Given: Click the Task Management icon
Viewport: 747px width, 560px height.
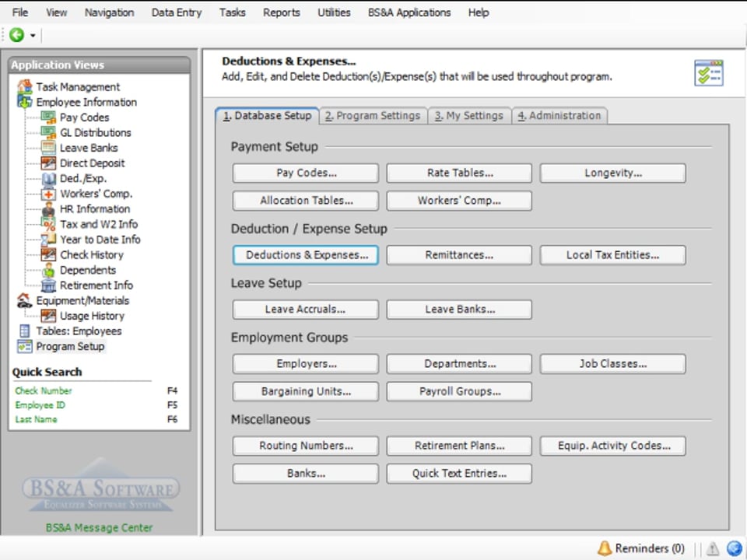Looking at the screenshot, I should pyautogui.click(x=25, y=86).
